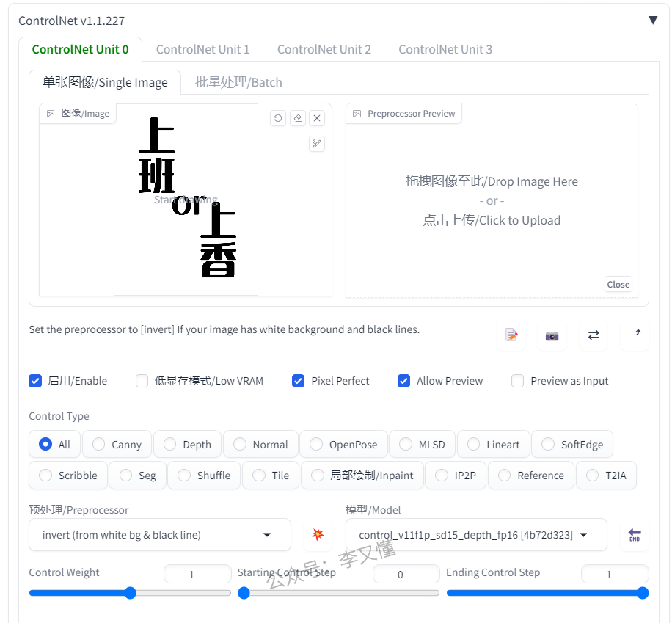The width and height of the screenshot is (672, 623).
Task: Open new canvas with notepad pencil icon
Action: point(511,335)
